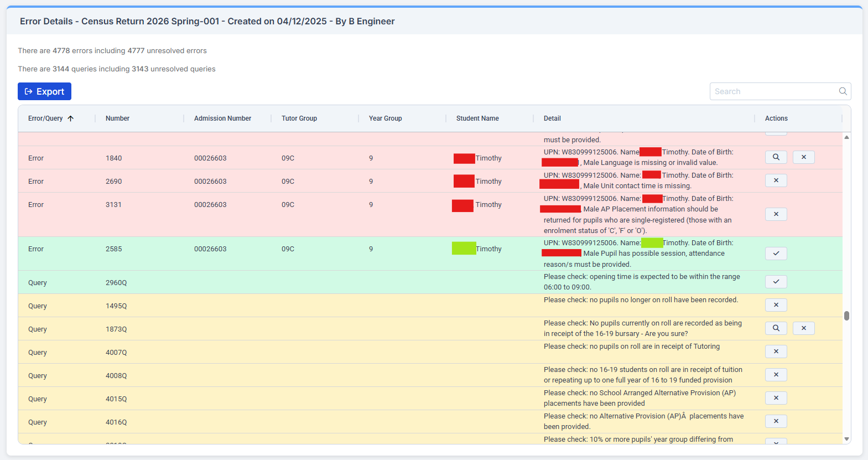868x460 pixels.
Task: Click the Student Name column header
Action: pyautogui.click(x=477, y=118)
